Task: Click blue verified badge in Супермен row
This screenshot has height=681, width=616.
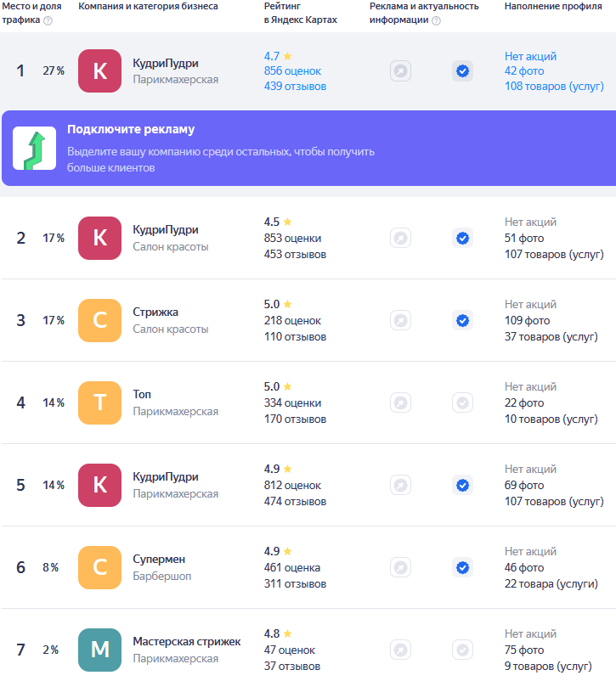Action: (462, 567)
